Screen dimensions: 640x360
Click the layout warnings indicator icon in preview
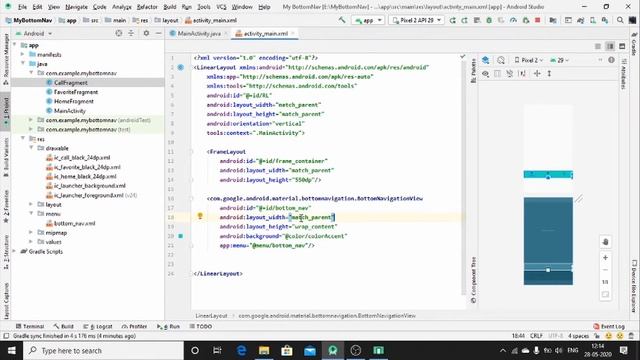click(611, 60)
